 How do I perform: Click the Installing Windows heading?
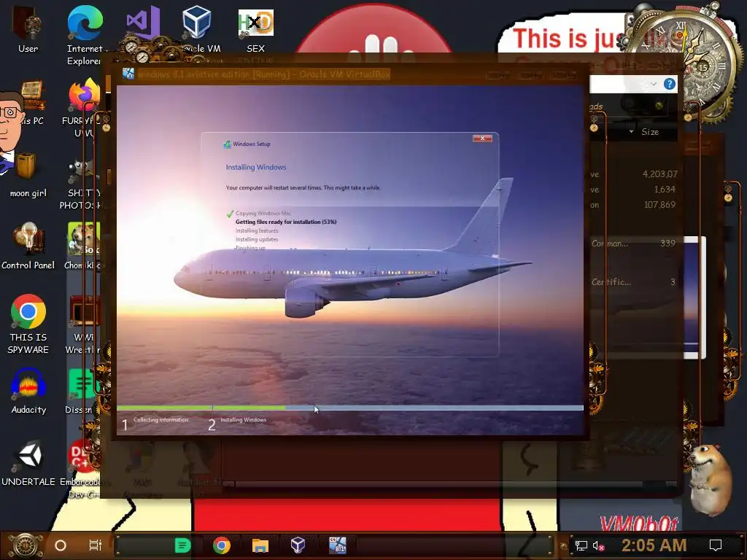point(256,167)
